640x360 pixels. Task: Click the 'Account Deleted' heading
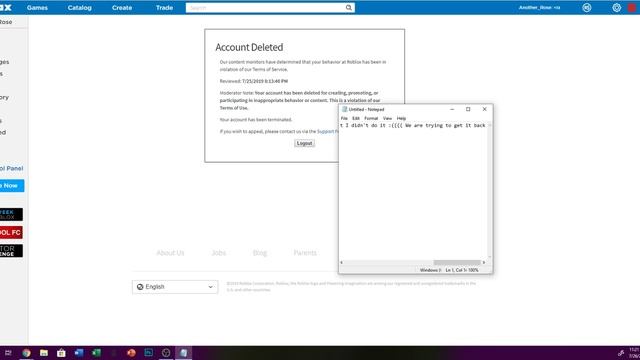pyautogui.click(x=249, y=47)
